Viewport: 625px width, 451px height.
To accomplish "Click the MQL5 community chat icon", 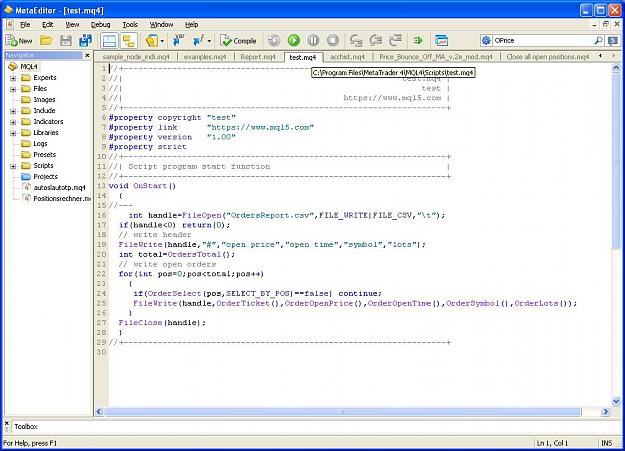I will coord(613,40).
